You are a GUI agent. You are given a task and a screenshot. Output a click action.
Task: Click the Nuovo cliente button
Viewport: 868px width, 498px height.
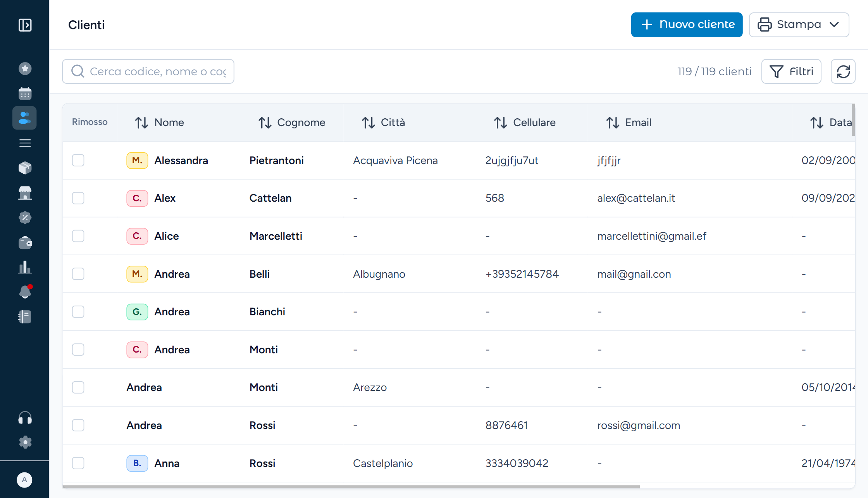[x=687, y=25]
